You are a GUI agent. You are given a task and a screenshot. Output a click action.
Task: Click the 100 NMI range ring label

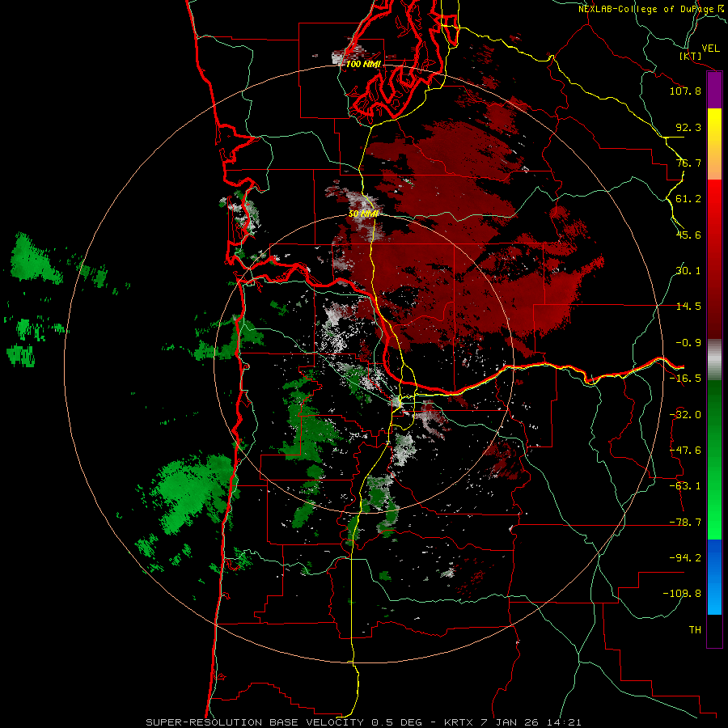[x=363, y=64]
